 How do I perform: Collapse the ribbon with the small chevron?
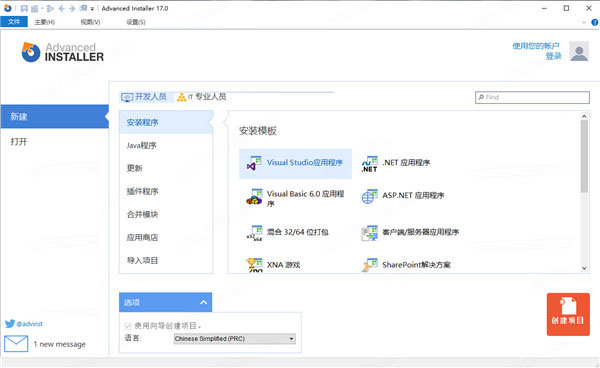point(584,23)
